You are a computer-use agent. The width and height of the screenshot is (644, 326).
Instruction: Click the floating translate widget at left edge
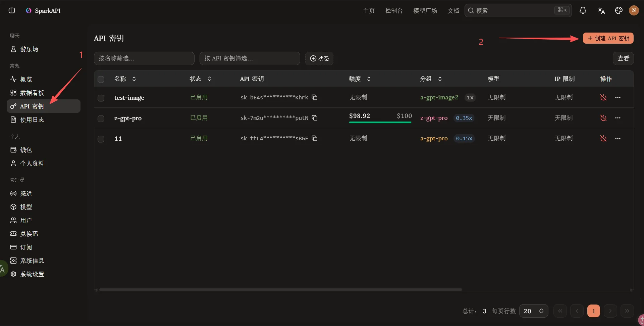point(3,269)
